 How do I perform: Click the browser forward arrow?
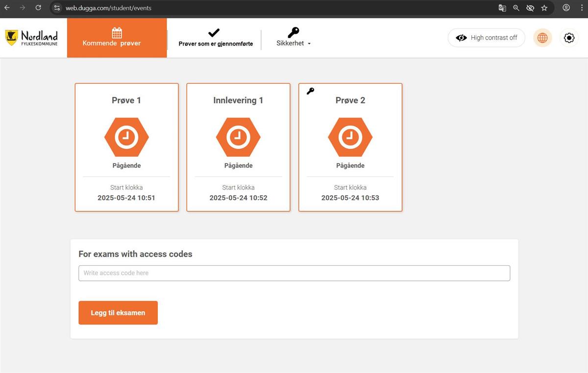point(23,8)
